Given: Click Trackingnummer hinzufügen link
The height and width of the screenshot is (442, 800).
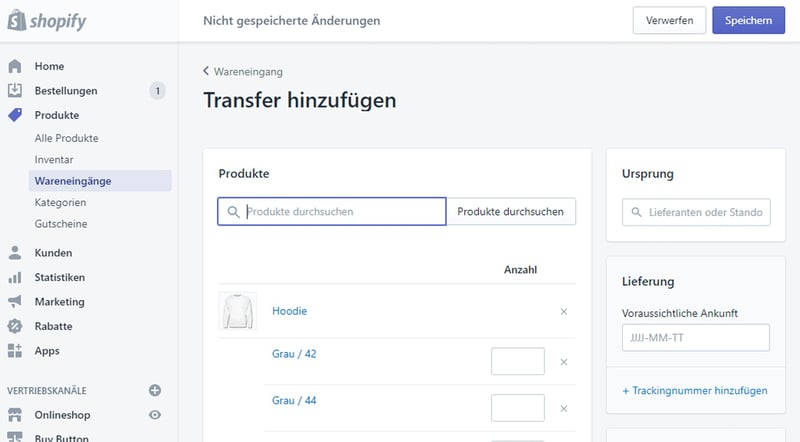Looking at the screenshot, I should pos(694,391).
